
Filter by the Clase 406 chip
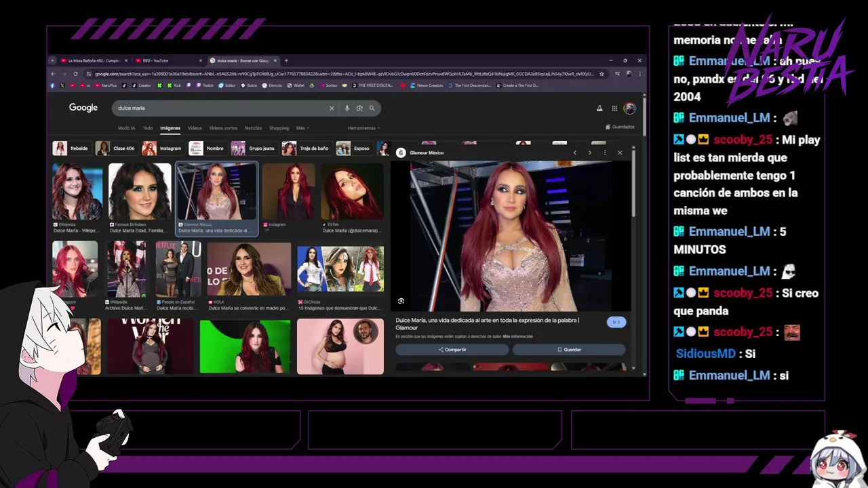pyautogui.click(x=116, y=148)
